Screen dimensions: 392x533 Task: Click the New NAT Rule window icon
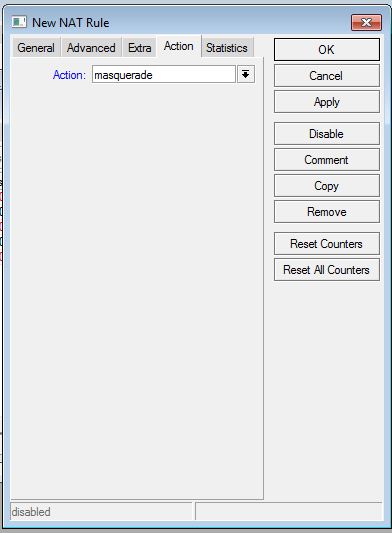click(19, 22)
